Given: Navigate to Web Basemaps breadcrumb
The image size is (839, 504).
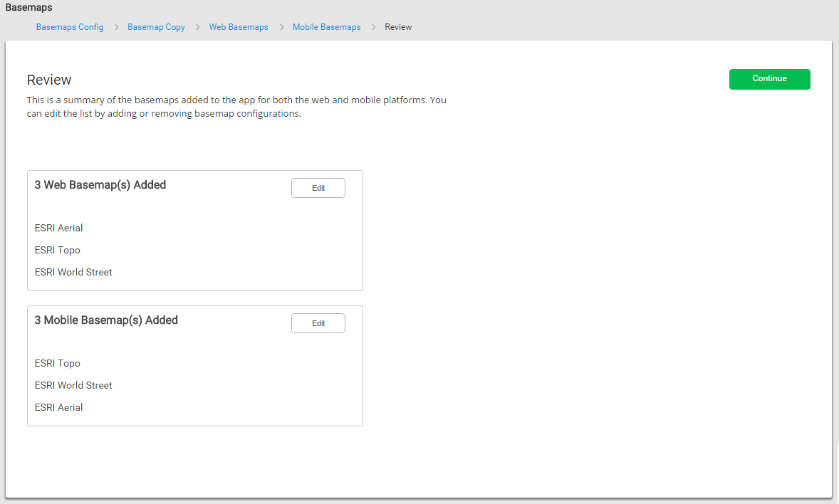Looking at the screenshot, I should (x=239, y=27).
